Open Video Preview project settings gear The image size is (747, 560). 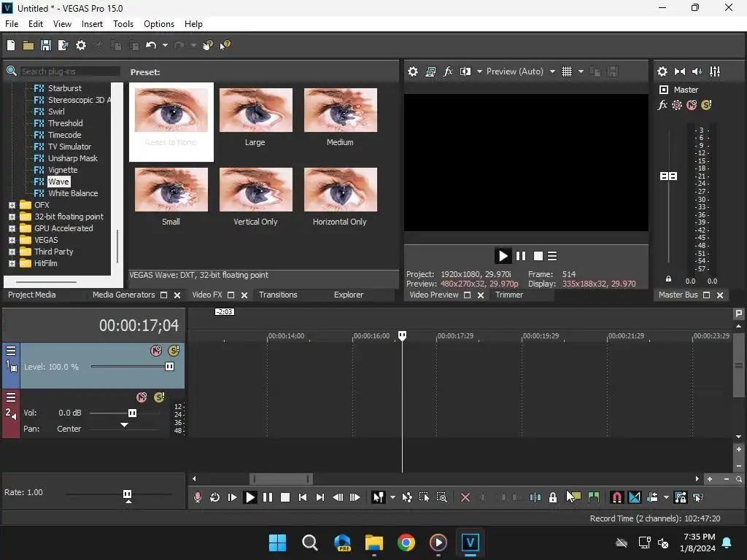tap(413, 71)
